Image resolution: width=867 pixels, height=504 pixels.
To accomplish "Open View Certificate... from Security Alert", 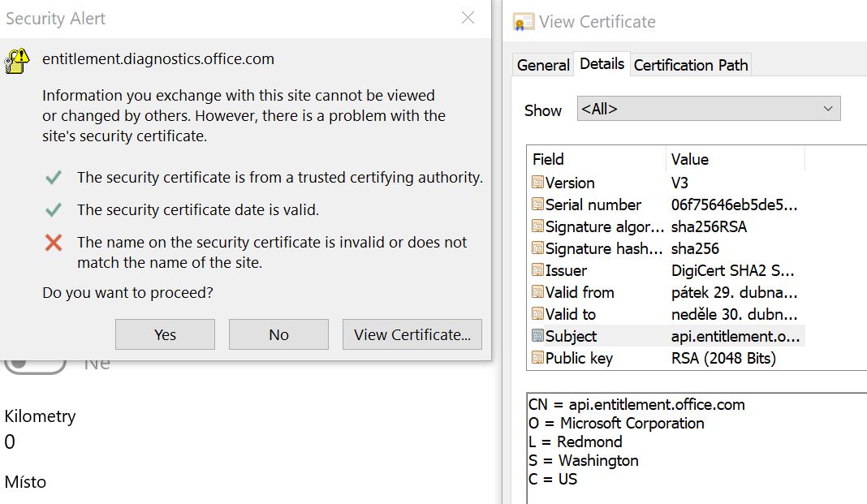I will 412,334.
